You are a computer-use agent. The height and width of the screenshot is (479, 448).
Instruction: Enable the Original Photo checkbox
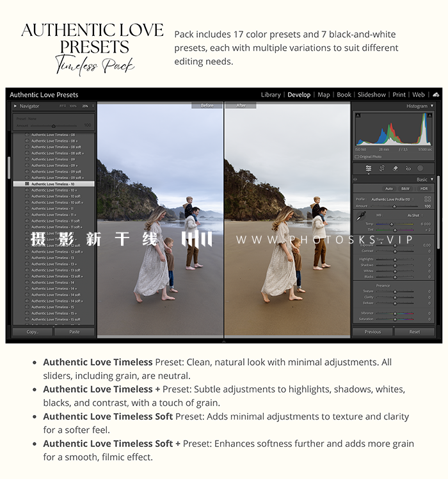point(356,157)
